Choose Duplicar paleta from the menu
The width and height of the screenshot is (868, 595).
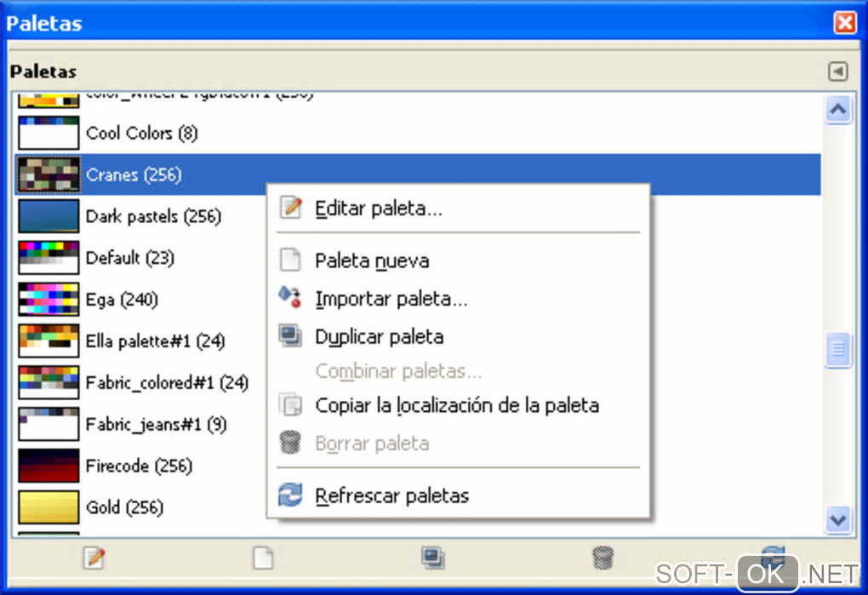tap(379, 336)
